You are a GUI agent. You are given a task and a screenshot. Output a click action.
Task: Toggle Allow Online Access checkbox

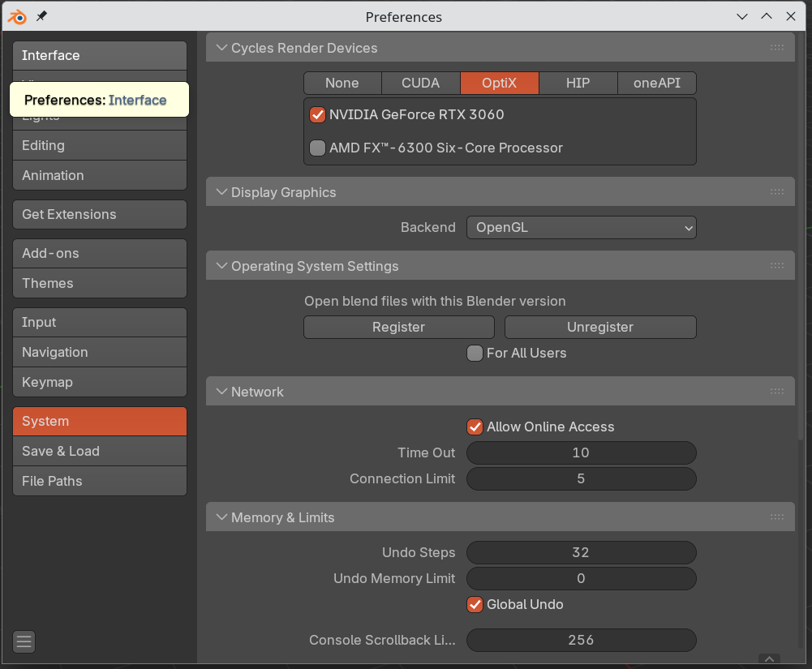(475, 427)
